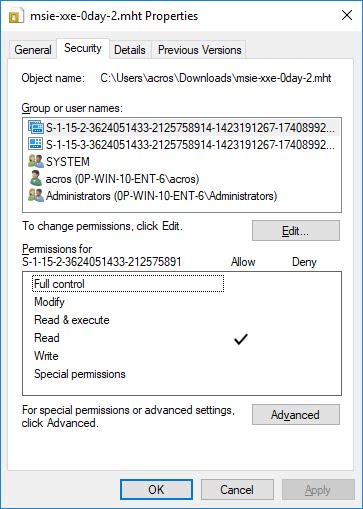363x509 pixels.
Task: Click the Administrators group icon
Action: point(36,195)
